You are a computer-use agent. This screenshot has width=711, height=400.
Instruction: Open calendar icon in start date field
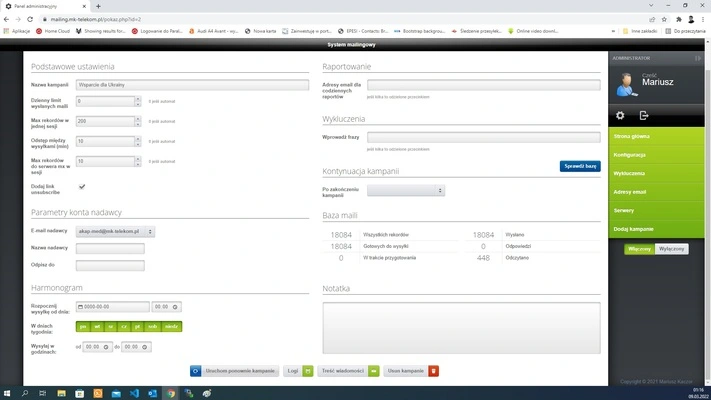pyautogui.click(x=80, y=307)
